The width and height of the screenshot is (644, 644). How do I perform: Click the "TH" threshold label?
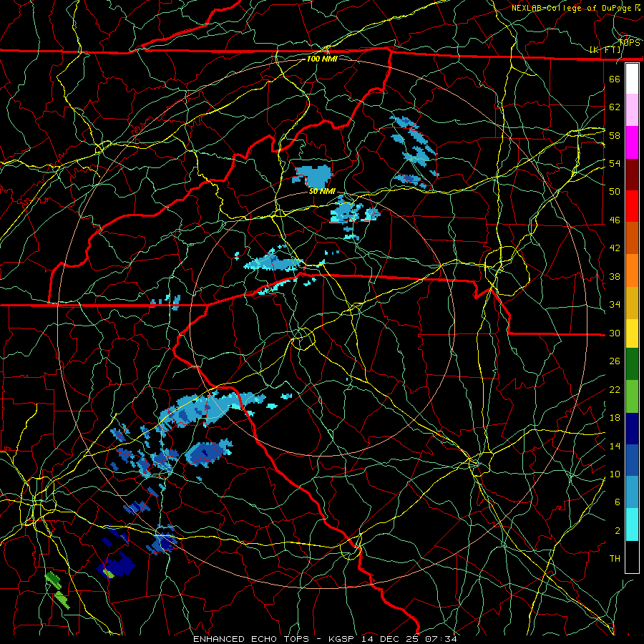click(615, 559)
